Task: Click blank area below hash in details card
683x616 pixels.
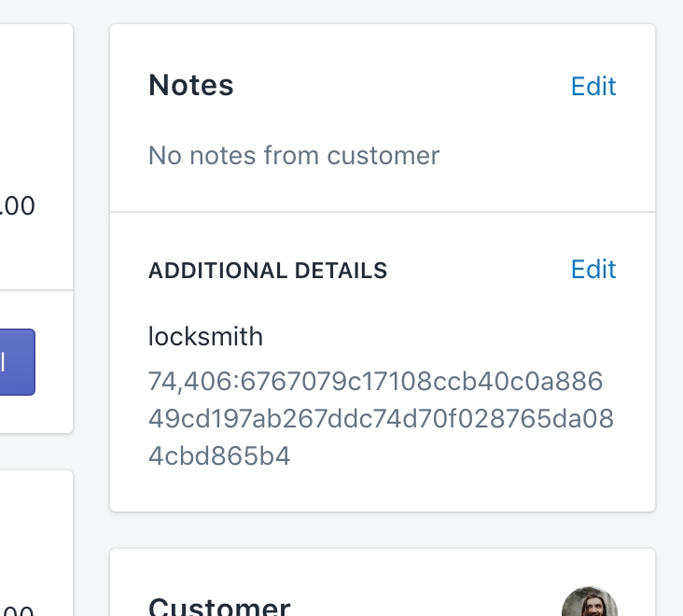Action: [383, 491]
